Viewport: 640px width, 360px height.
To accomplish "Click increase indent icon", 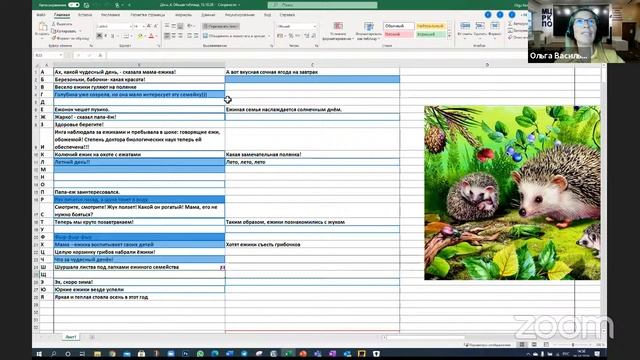I will pyautogui.click(x=196, y=36).
